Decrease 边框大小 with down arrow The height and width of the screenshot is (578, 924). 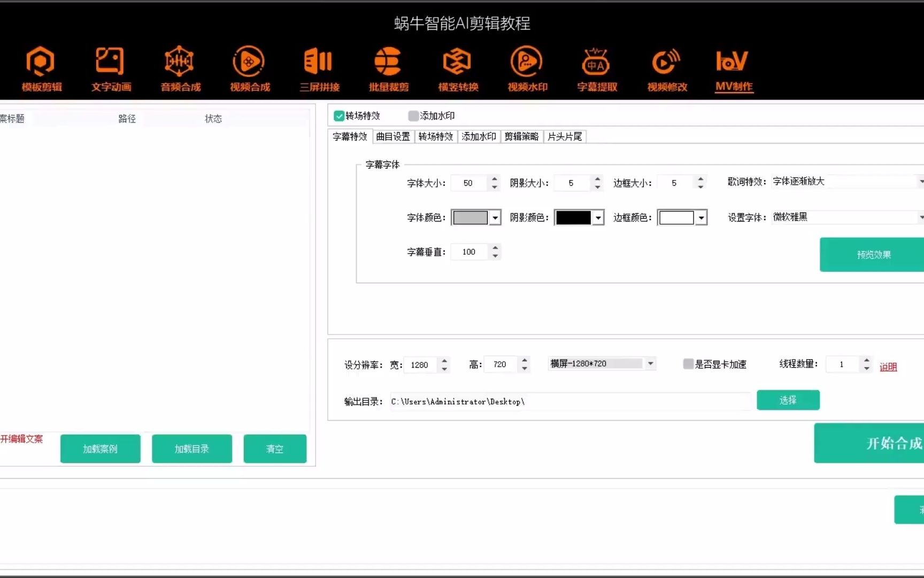pos(700,187)
